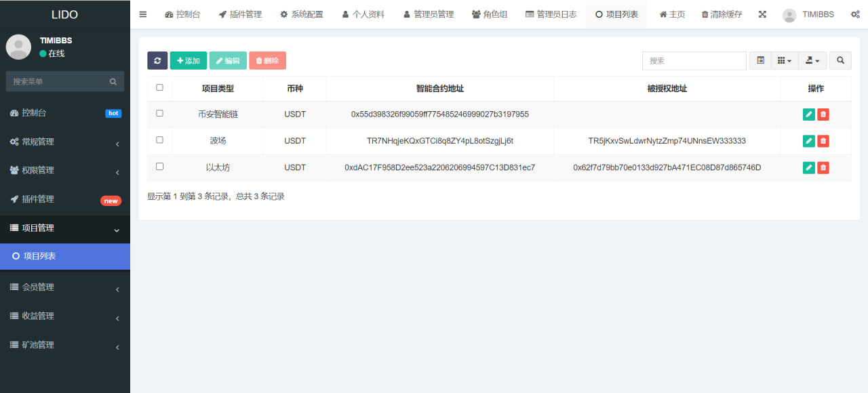Click the hot badge beside 控制台

113,113
